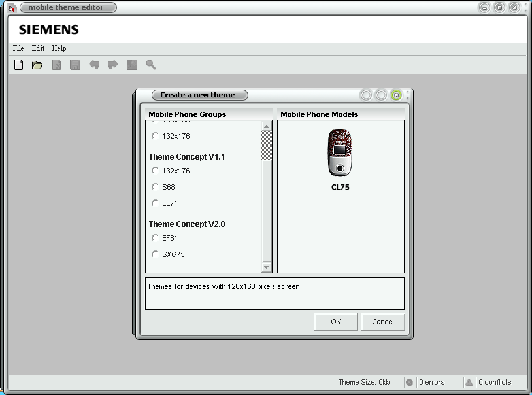Image resolution: width=532 pixels, height=395 pixels.
Task: Click the magnifier search toolbar icon
Action: (150, 65)
